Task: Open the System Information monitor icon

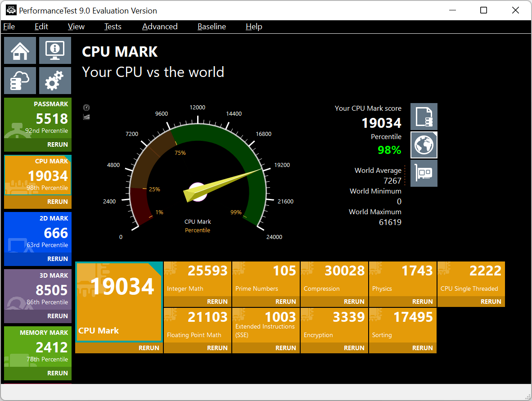Action: click(x=55, y=50)
